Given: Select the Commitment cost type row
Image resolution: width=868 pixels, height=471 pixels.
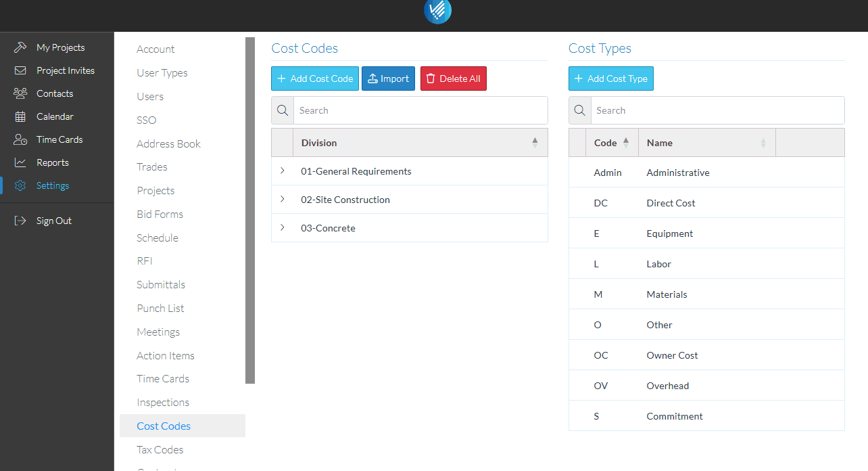Looking at the screenshot, I should pyautogui.click(x=706, y=416).
